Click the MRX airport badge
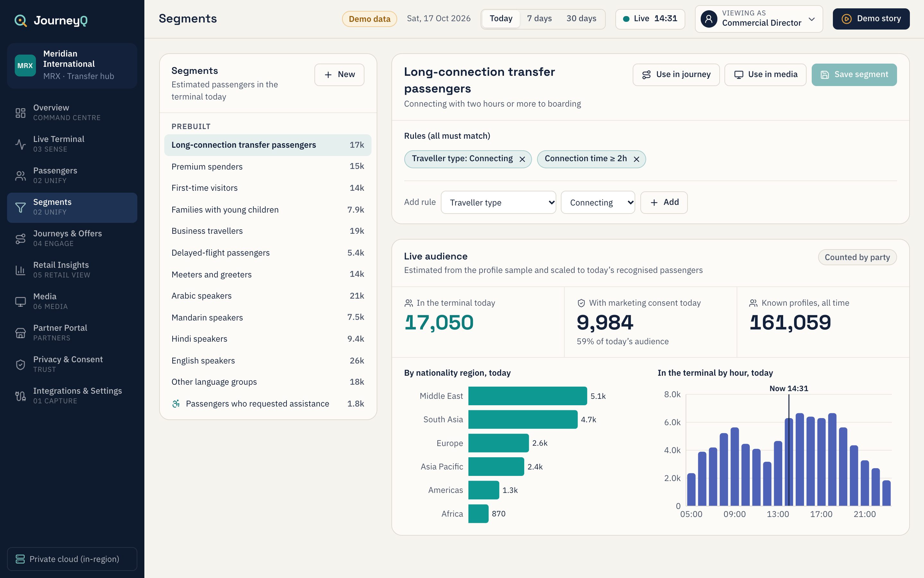Image resolution: width=924 pixels, height=578 pixels. point(25,66)
